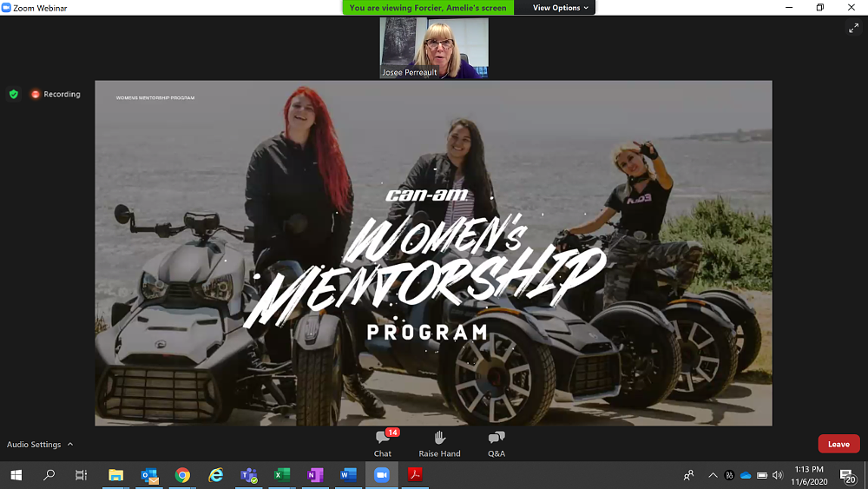This screenshot has height=489, width=868.
Task: Expand the View Options dropdown
Action: tap(560, 8)
